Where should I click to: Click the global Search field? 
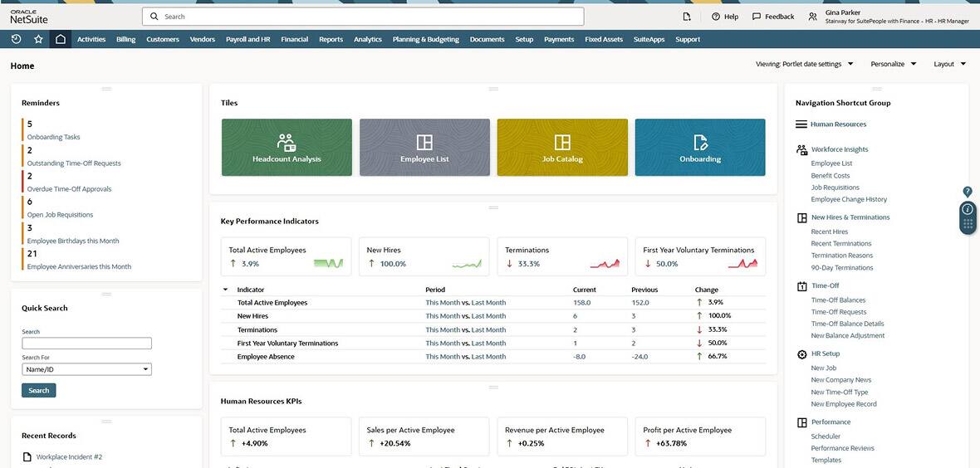[x=363, y=17]
